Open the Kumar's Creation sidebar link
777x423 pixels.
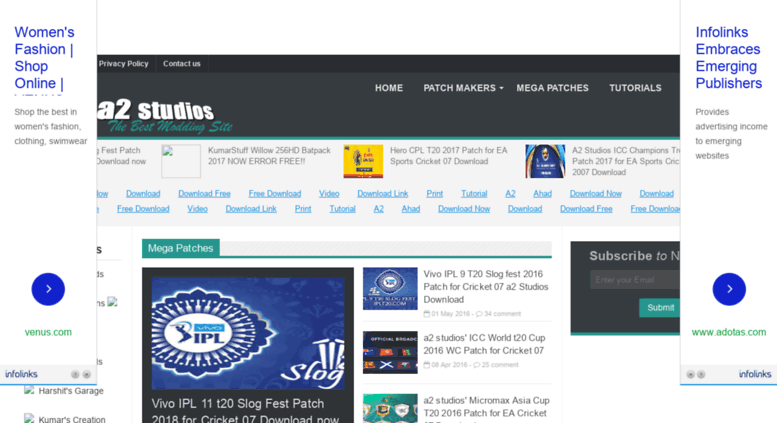72,420
